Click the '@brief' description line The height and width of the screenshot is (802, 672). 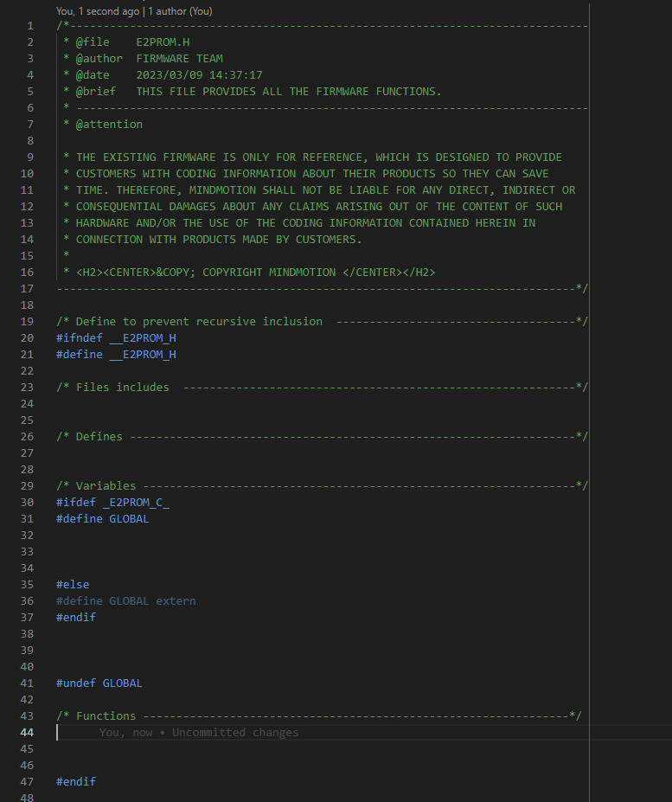[x=253, y=91]
